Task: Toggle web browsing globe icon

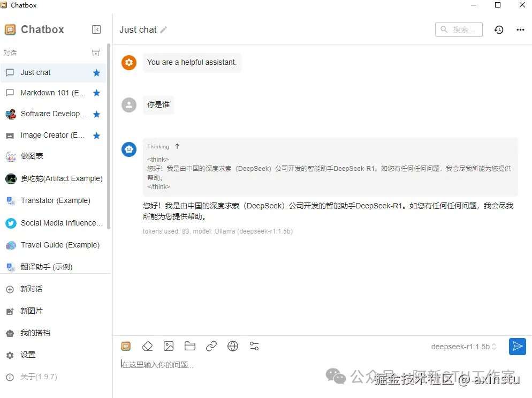Action: click(233, 346)
